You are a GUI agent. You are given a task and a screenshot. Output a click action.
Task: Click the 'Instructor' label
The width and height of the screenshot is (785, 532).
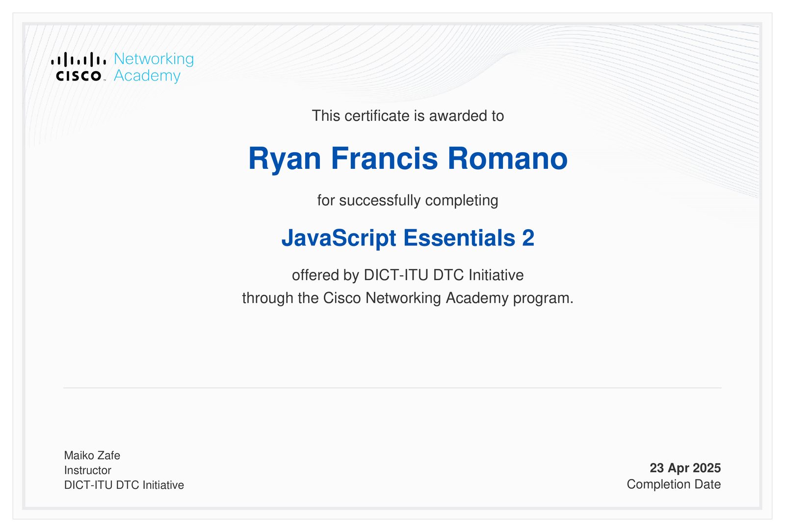(88, 470)
